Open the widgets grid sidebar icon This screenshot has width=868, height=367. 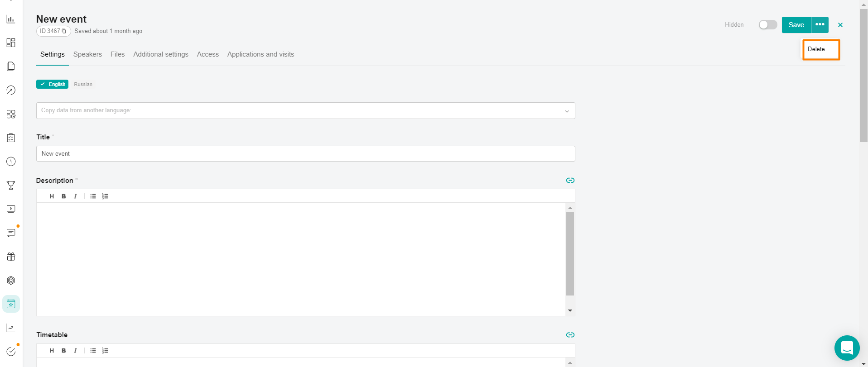(x=11, y=114)
